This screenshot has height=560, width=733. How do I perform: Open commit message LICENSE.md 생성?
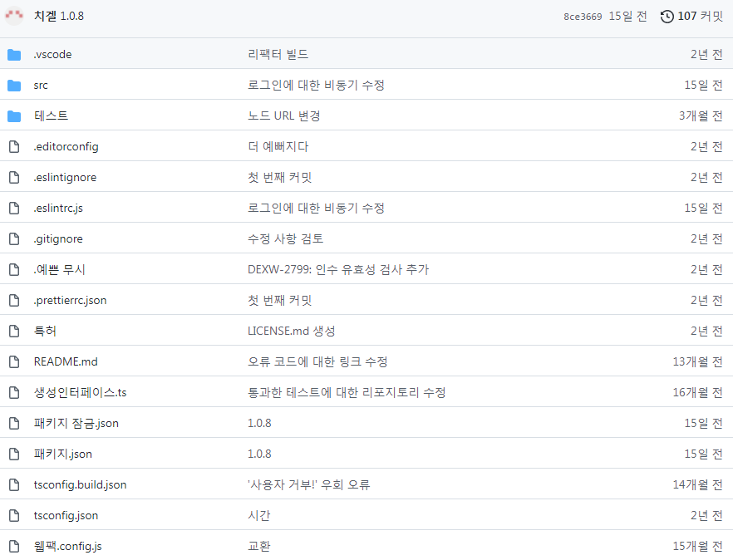pyautogui.click(x=291, y=332)
